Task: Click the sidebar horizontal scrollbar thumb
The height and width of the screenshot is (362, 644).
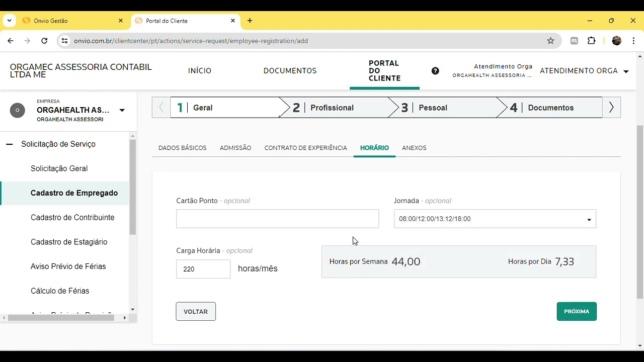Action: [x=61, y=318]
